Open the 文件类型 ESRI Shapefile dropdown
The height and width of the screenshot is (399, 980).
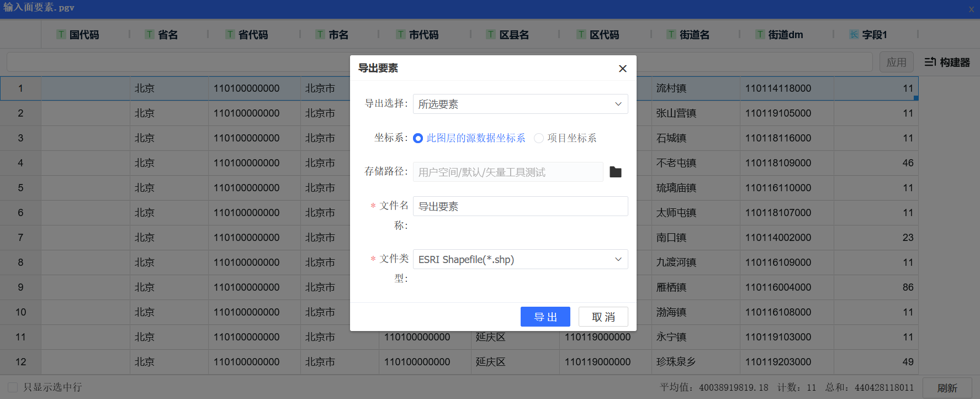click(520, 260)
